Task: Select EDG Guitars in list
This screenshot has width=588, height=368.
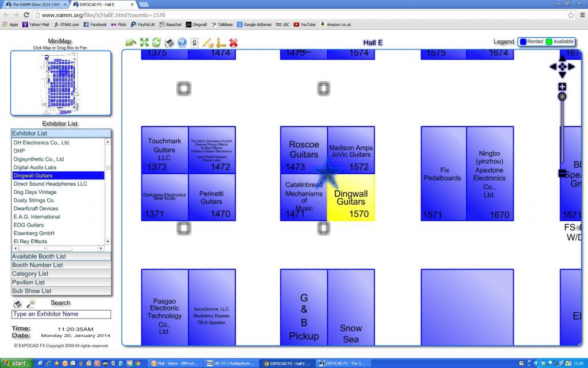Action: pyautogui.click(x=58, y=225)
